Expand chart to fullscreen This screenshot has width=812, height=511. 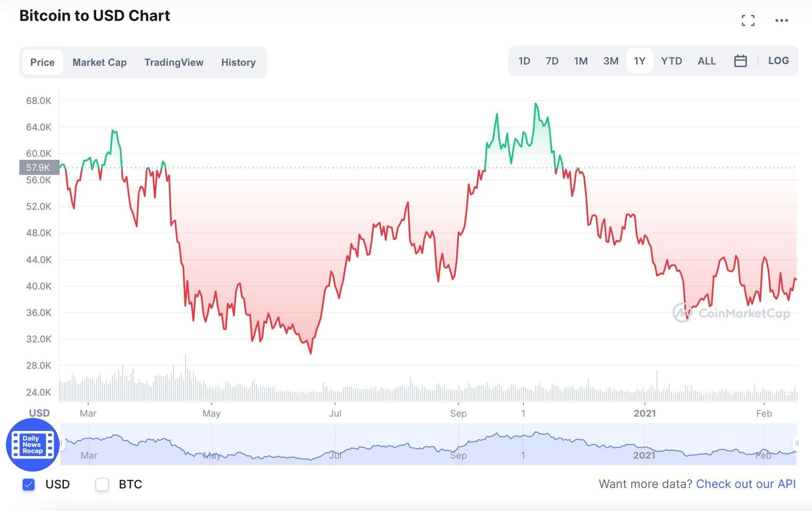tap(748, 21)
